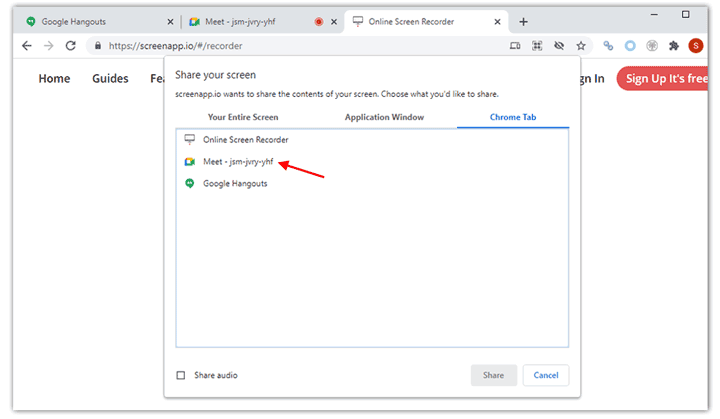Minimize the Chrome window
The width and height of the screenshot is (720, 419).
pos(654,15)
